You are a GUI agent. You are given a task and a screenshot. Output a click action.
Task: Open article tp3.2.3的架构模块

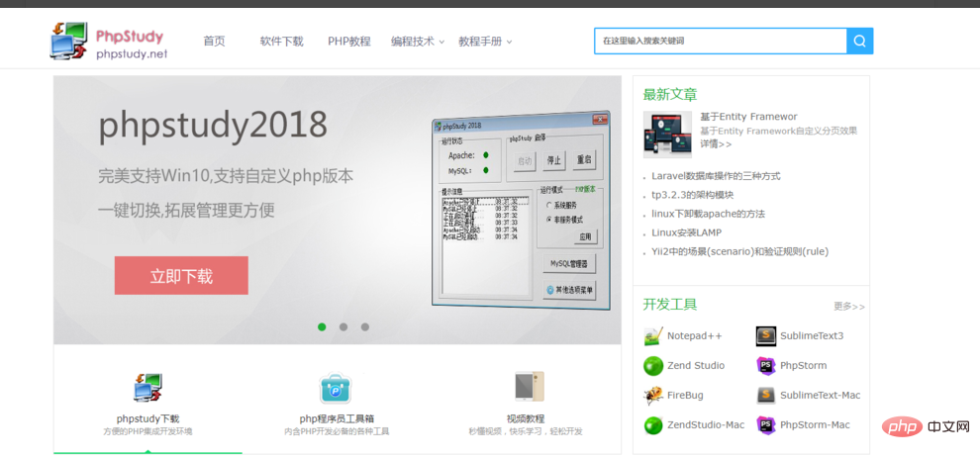click(x=693, y=195)
